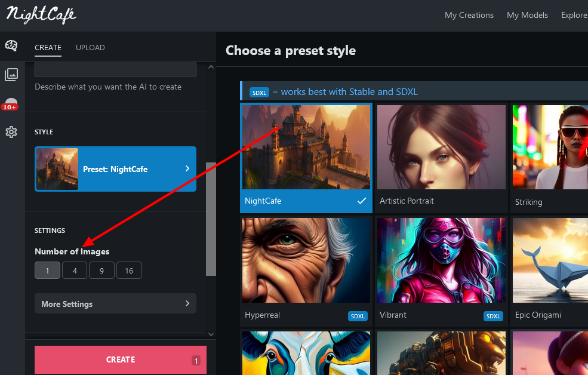Set number of images to 16
This screenshot has height=375, width=588.
pos(129,271)
